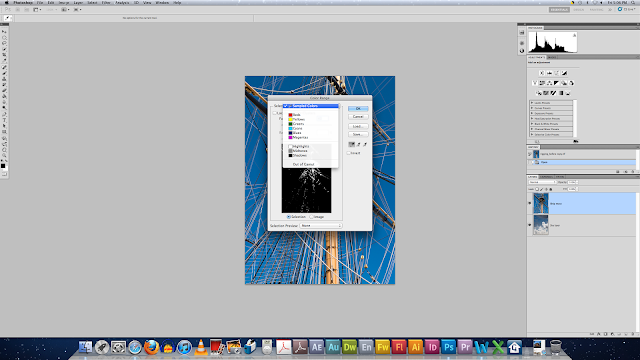Click Cancel in the Color Range dialog
Viewport: 640px width, 360px height.
pyautogui.click(x=358, y=117)
